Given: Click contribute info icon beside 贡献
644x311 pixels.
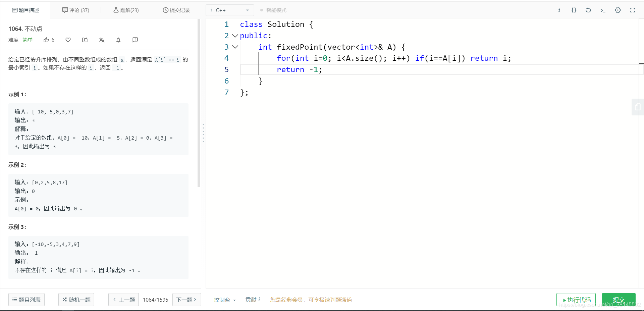Looking at the screenshot, I should click(x=259, y=299).
